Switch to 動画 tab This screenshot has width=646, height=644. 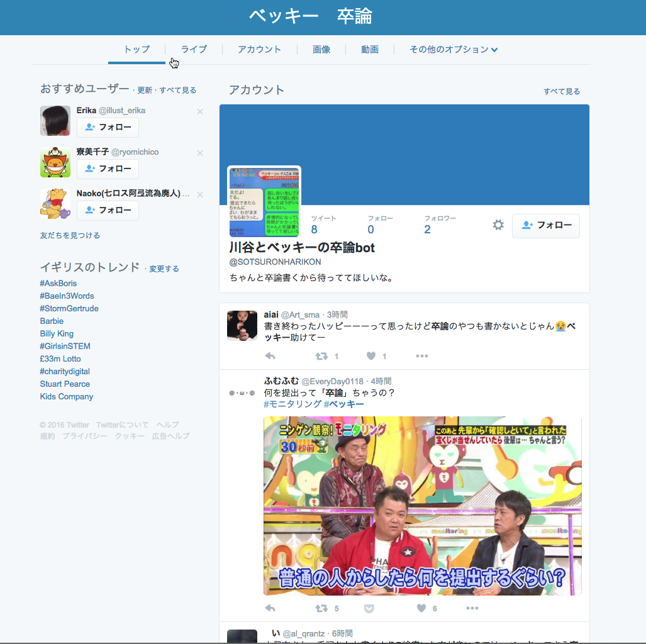(370, 50)
